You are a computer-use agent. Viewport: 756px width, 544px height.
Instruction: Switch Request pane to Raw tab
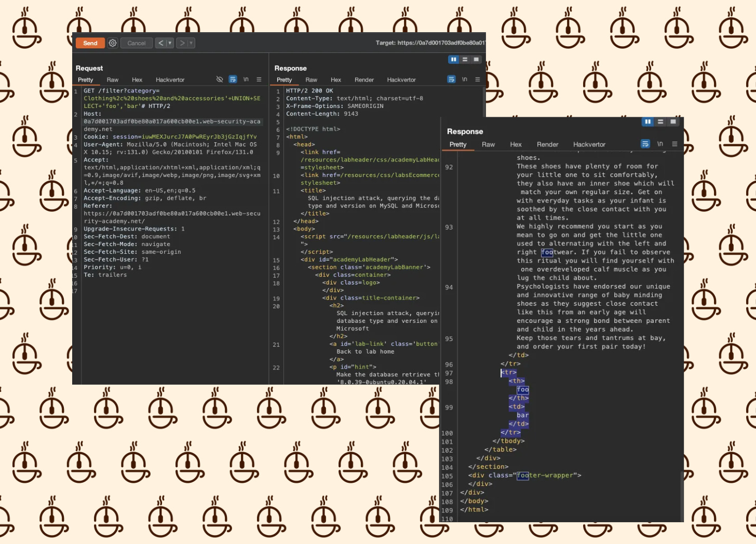pyautogui.click(x=113, y=80)
